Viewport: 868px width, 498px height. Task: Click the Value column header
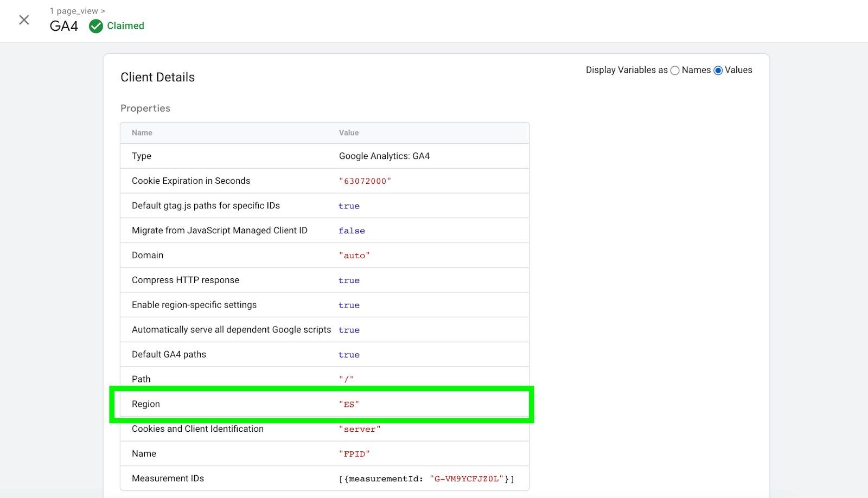coord(349,133)
